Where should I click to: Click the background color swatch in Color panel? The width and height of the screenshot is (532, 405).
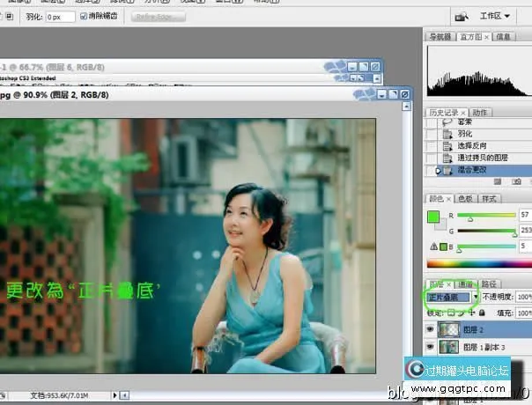[442, 225]
